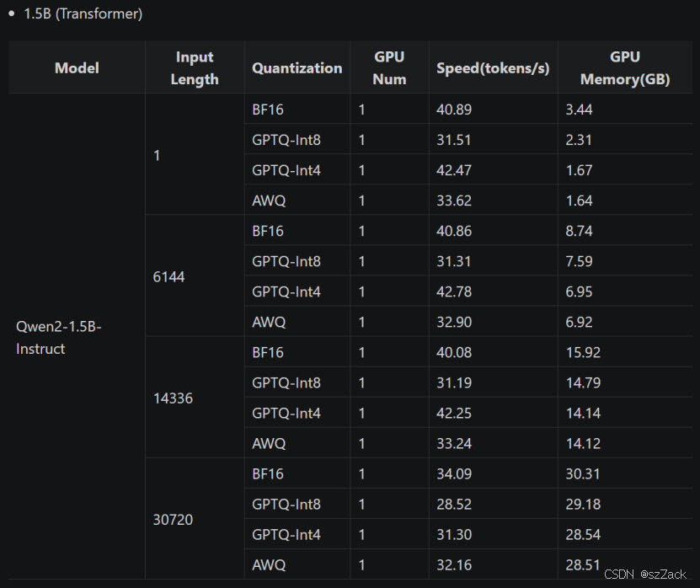Click the "Quantization" column header

click(297, 68)
